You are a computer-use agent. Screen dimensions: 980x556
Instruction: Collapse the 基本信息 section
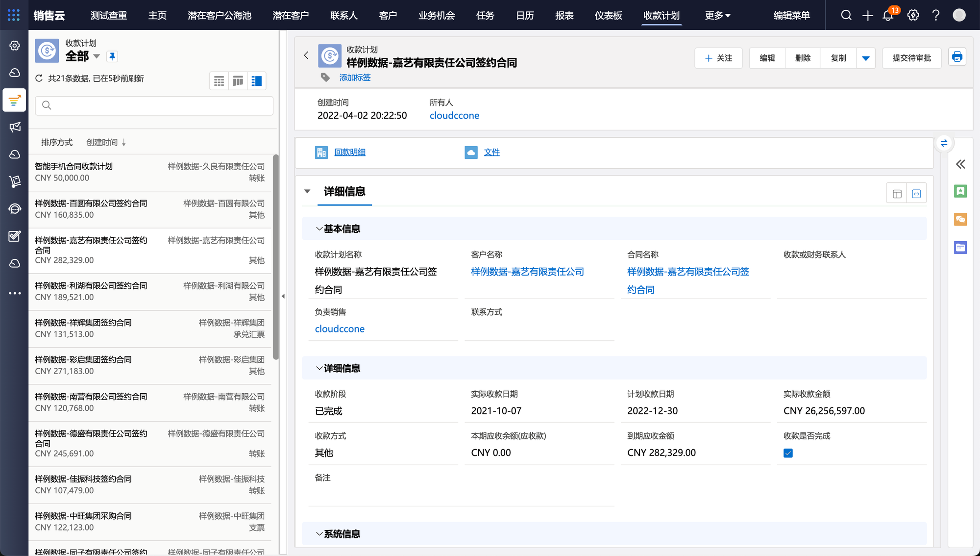pos(319,229)
